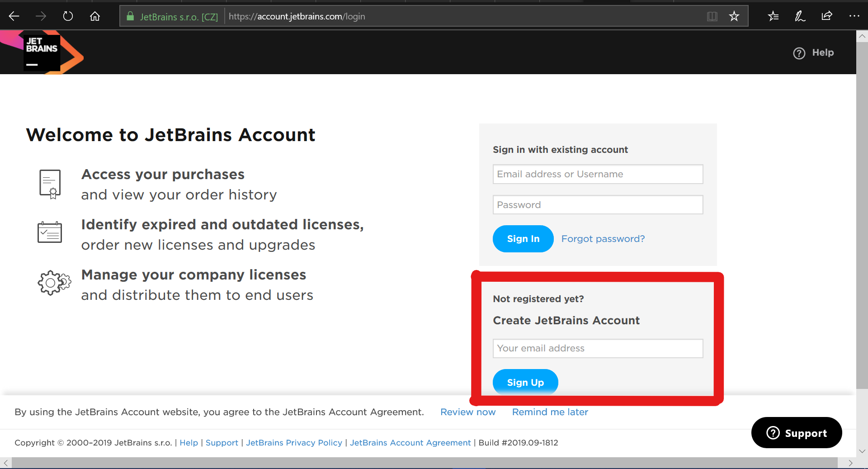868x469 pixels.
Task: Choose Remind me later
Action: [550, 412]
